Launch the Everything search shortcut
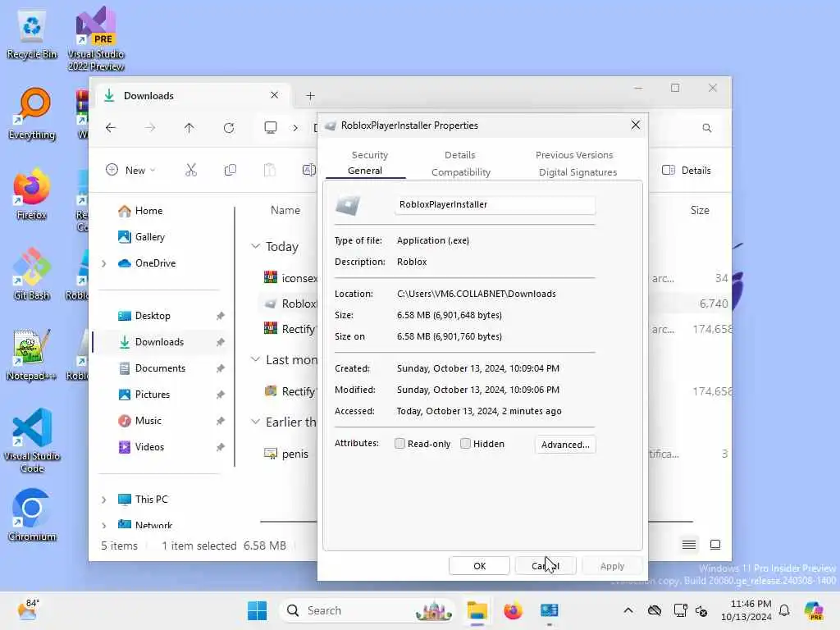Image resolution: width=840 pixels, height=630 pixels. [x=32, y=114]
